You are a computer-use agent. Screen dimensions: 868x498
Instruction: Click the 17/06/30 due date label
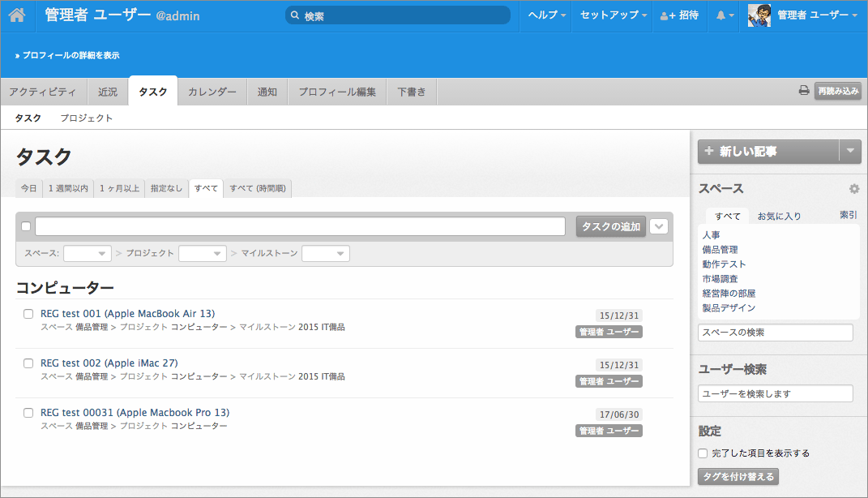click(x=619, y=414)
